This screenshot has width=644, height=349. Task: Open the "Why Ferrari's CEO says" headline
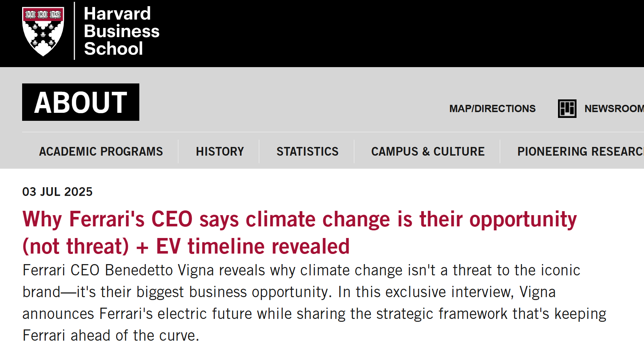(x=107, y=219)
